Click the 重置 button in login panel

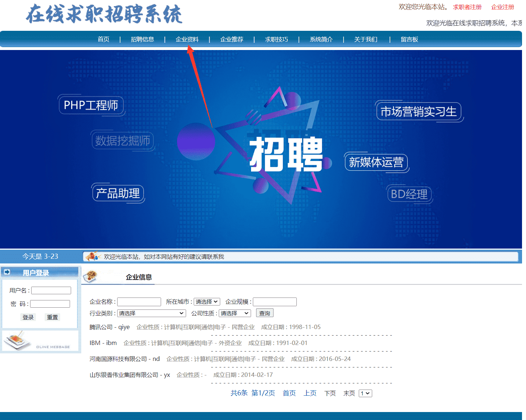(52, 317)
